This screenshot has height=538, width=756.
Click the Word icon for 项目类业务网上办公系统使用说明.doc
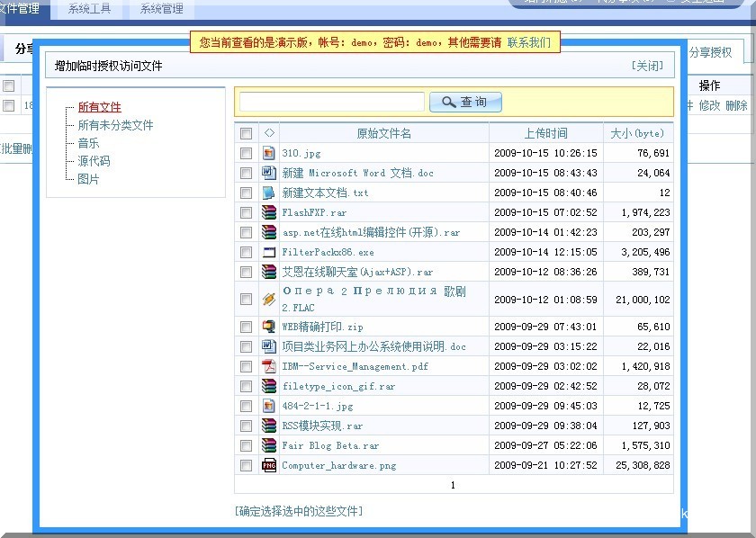click(x=268, y=346)
